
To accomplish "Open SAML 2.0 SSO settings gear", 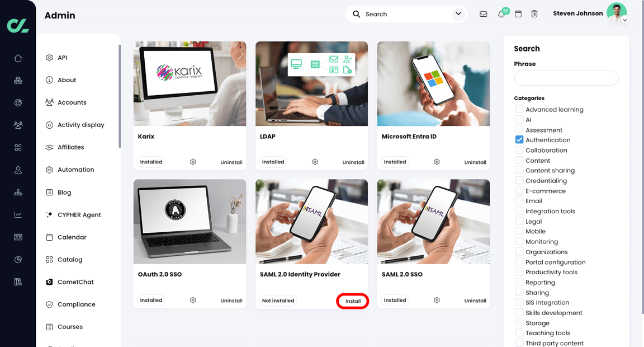I will tap(437, 301).
